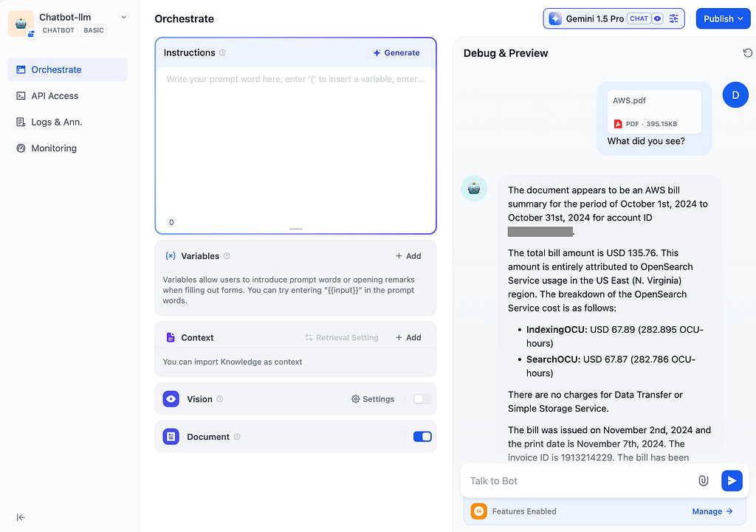Open the Monitoring sidebar item
Screen dimensions: 756x532
click(x=54, y=148)
